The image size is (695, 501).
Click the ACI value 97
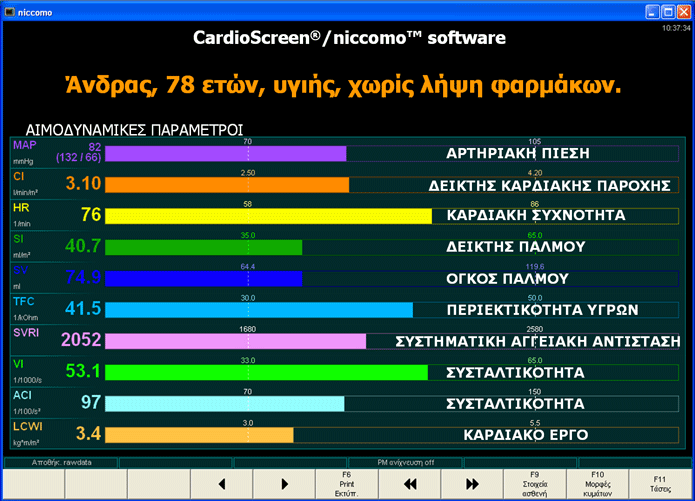91,403
